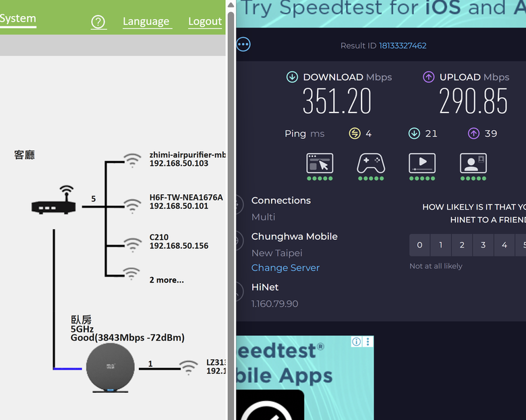Click Wi-Fi icon next to '2 more...'
The image size is (526, 420).
131,274
